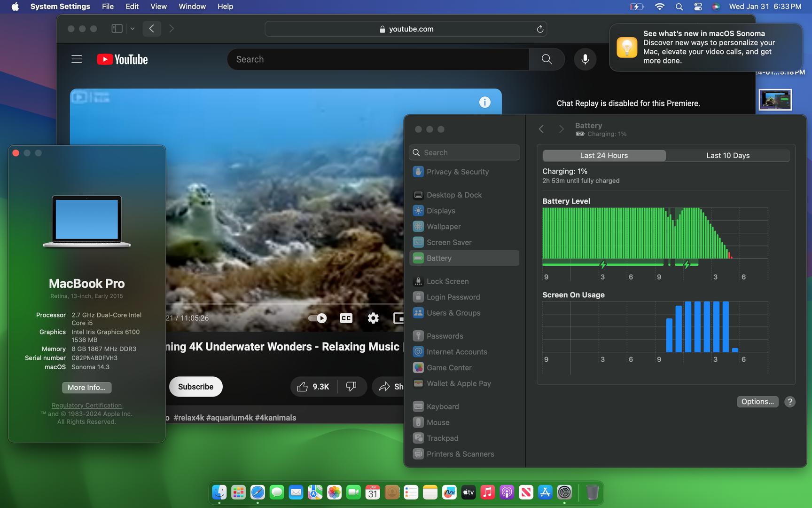Like the video with 9.3K likes
Image resolution: width=812 pixels, height=508 pixels.
click(313, 387)
